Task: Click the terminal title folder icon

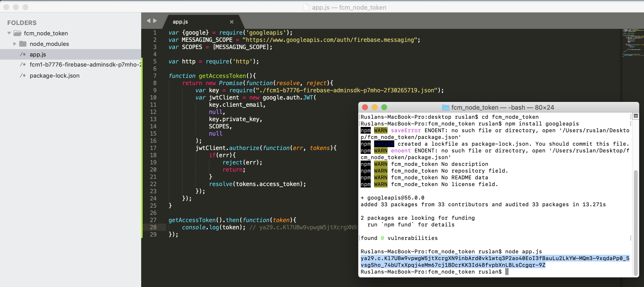Action: tap(445, 108)
